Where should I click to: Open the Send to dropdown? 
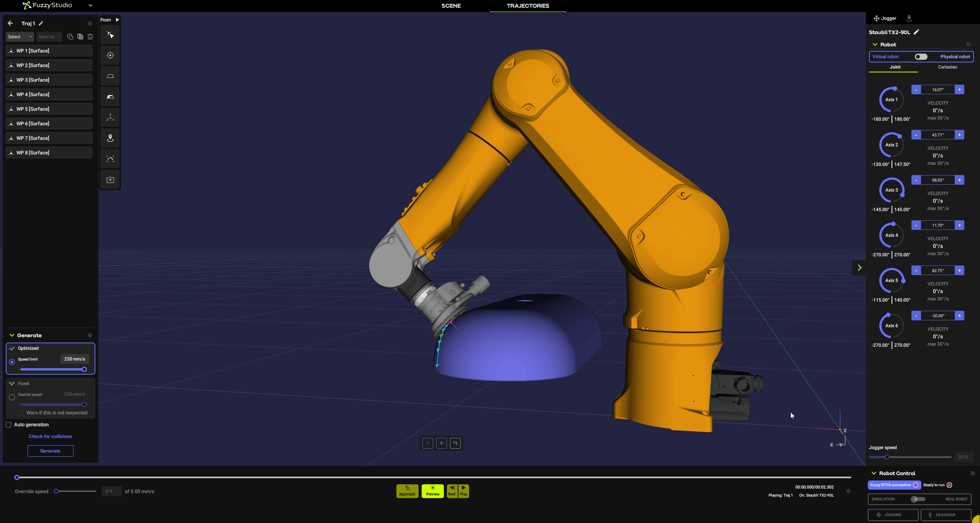pyautogui.click(x=49, y=37)
